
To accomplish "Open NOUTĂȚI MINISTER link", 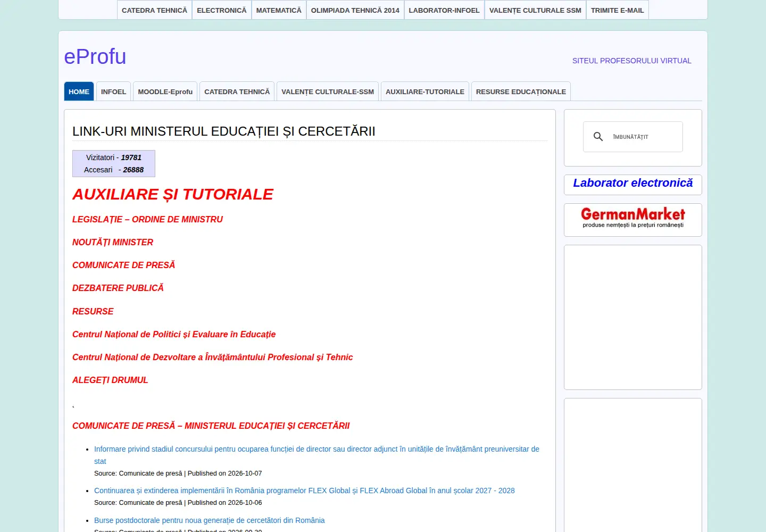I will click(113, 242).
